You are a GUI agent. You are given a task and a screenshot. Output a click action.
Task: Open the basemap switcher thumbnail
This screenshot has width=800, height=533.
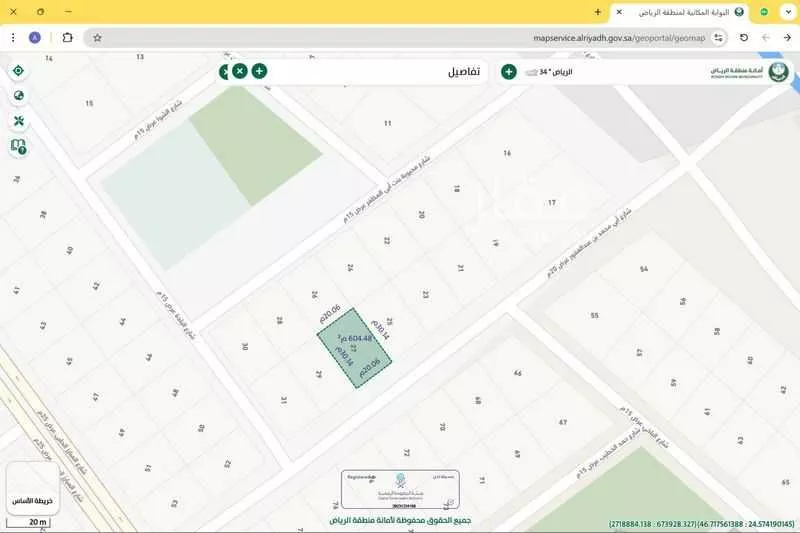32,487
